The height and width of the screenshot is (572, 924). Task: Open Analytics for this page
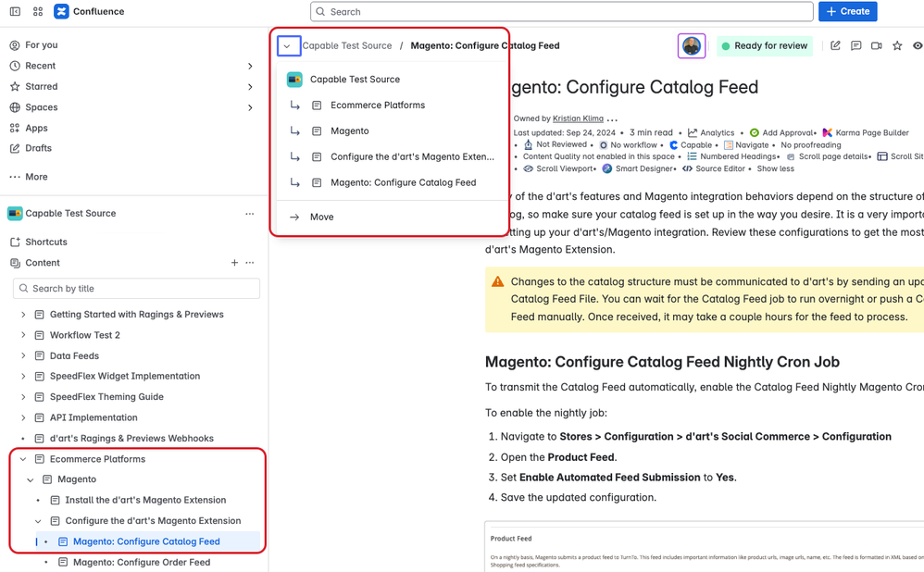[x=711, y=132]
